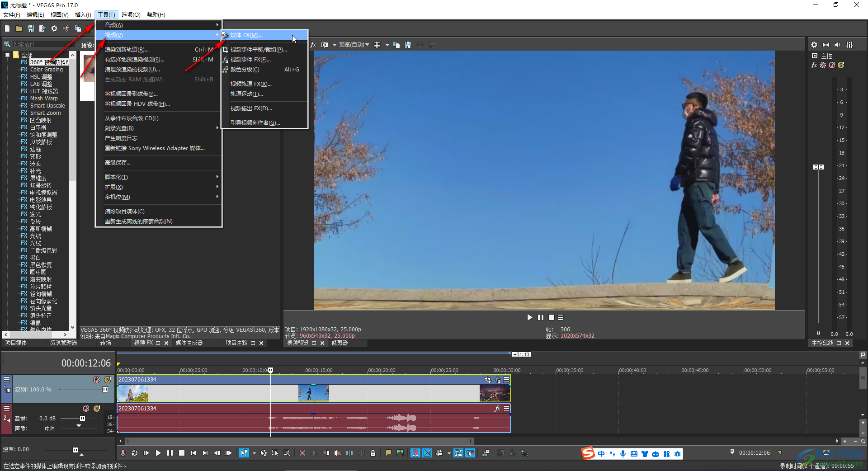Collapse the 全部 plugin tree node
This screenshot has width=868, height=471.
coord(8,55)
